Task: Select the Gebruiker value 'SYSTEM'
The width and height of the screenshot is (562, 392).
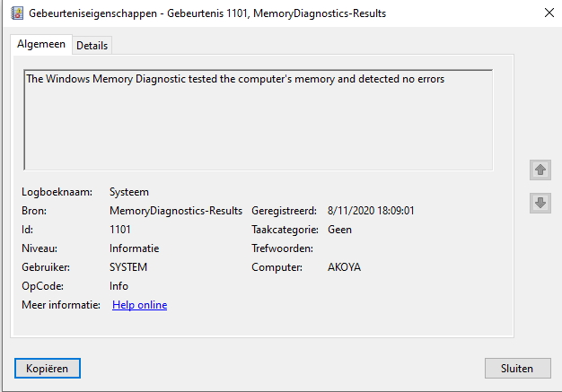Action: click(x=128, y=267)
